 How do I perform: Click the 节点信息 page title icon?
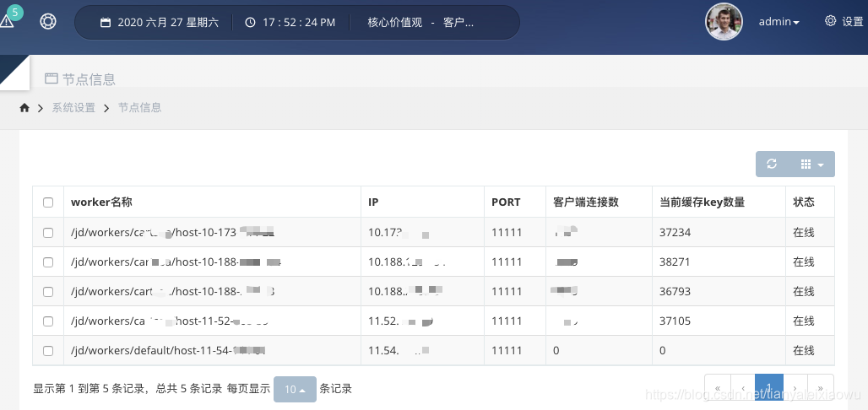coord(51,78)
